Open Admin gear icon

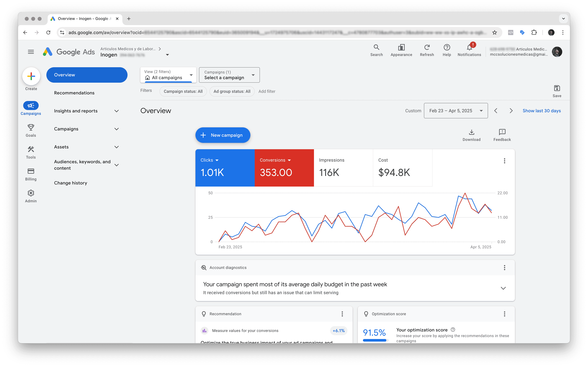click(31, 193)
